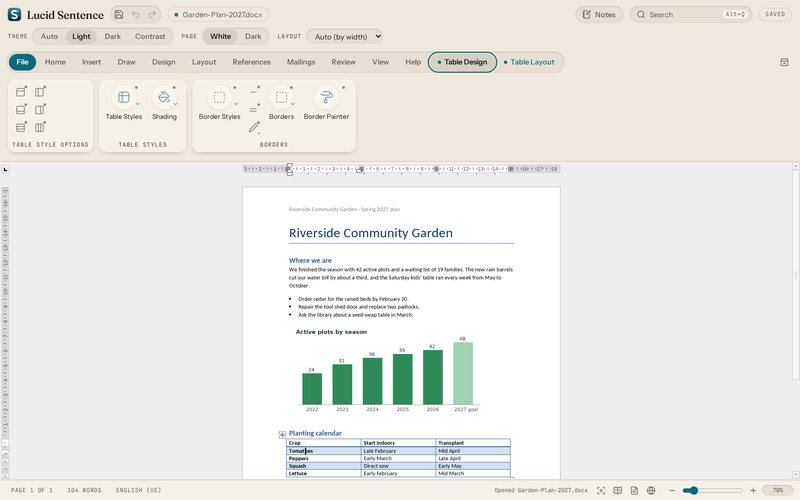Toggle the Header Row table style option
The image size is (800, 500).
click(x=21, y=92)
